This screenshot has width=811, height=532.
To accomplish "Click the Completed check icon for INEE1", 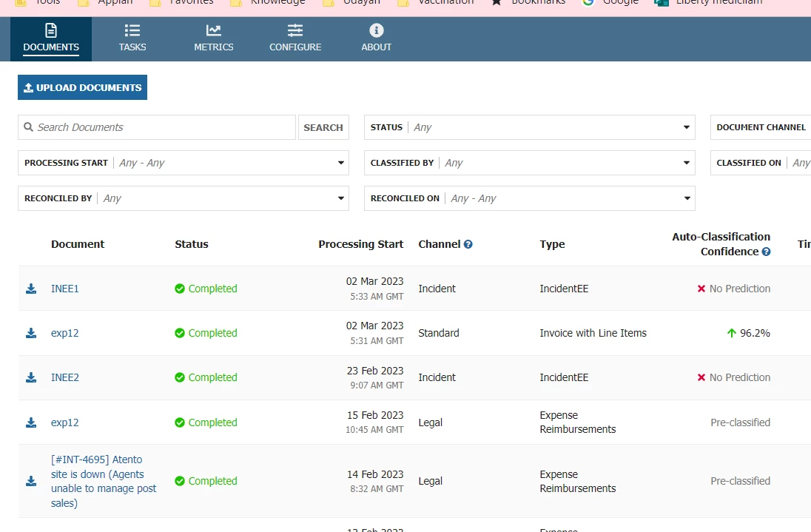I will click(180, 289).
